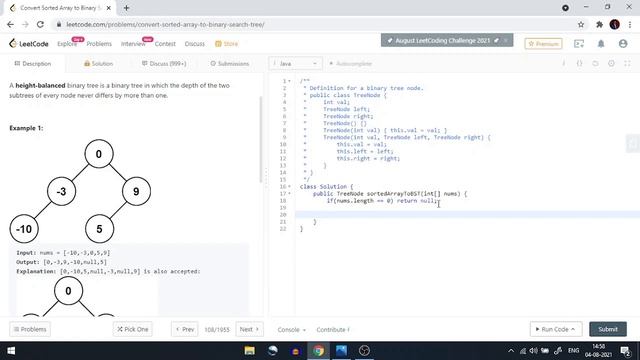Click the ENG language indicator in tray
Screen dimensions: 640x360
573,351
